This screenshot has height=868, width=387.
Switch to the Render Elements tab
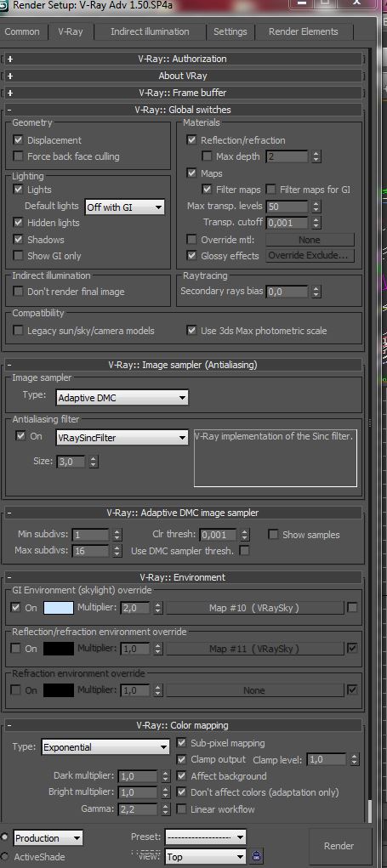tap(303, 31)
